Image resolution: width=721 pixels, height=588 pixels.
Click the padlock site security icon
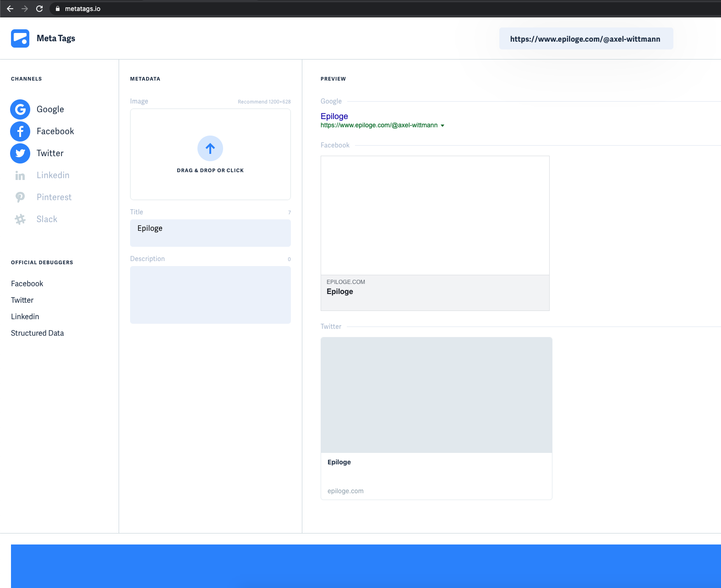pyautogui.click(x=58, y=9)
